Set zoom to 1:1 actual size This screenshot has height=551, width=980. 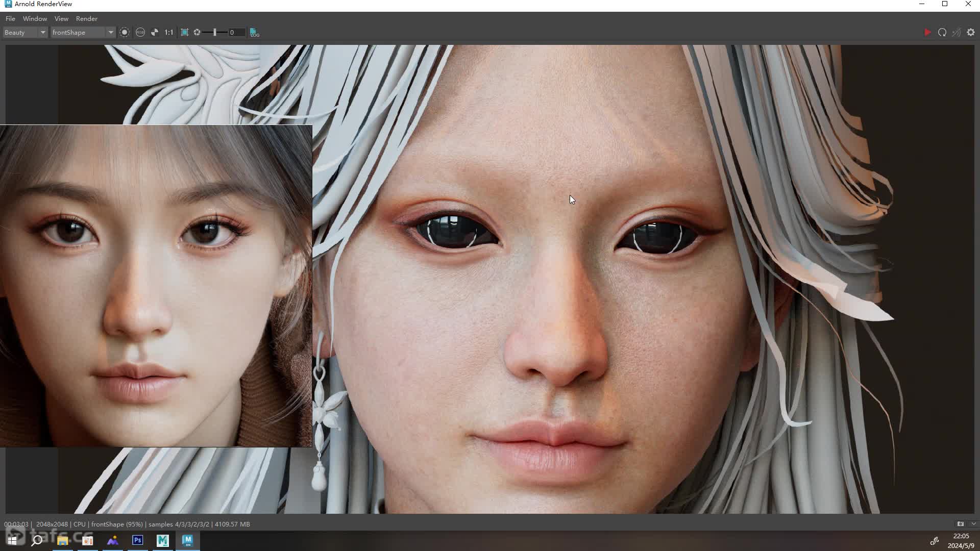[169, 32]
